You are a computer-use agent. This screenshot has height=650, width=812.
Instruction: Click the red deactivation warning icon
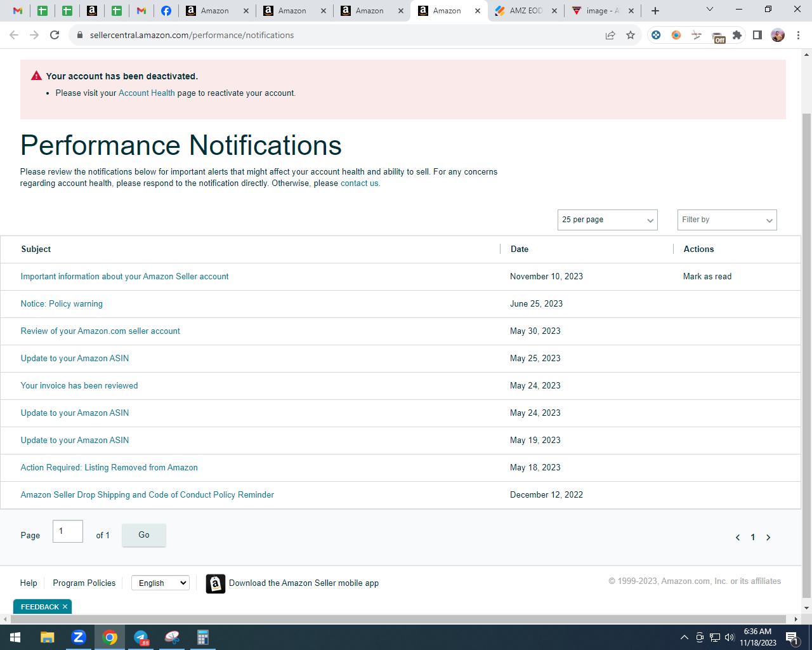(x=37, y=76)
